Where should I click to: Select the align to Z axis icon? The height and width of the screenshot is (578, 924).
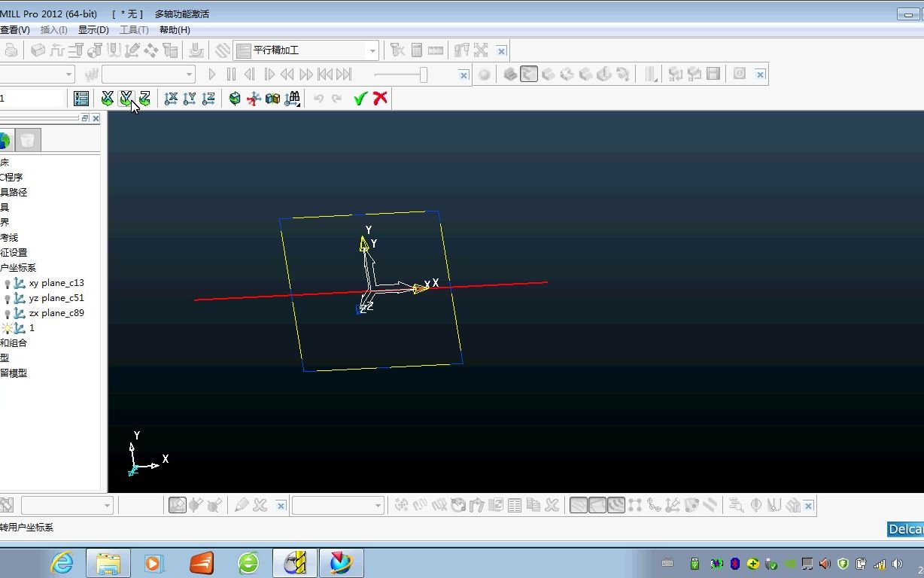(208, 99)
